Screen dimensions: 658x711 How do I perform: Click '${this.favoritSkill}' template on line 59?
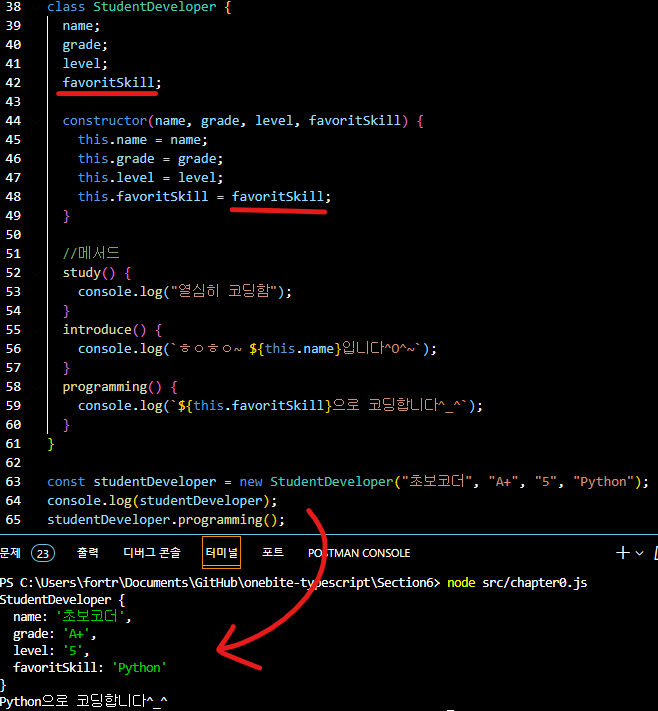click(x=255, y=405)
